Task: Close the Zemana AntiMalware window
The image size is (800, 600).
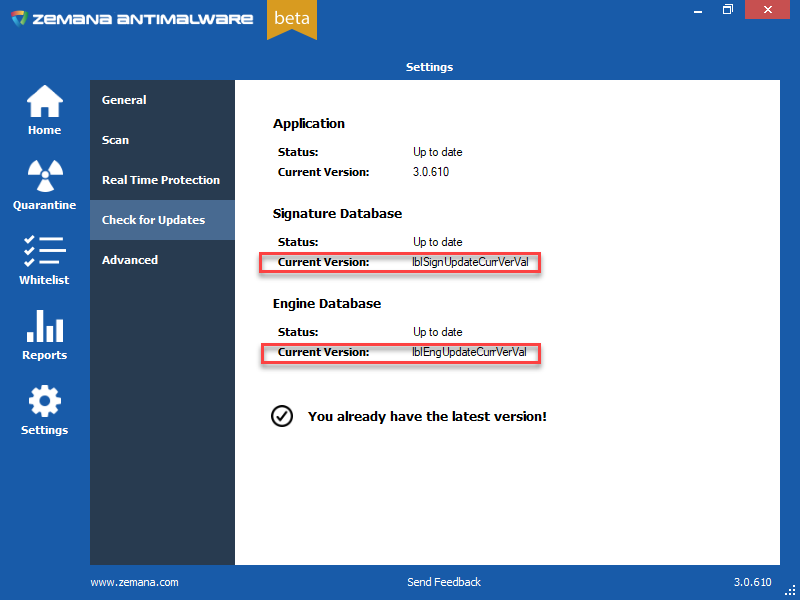Action: 767,10
